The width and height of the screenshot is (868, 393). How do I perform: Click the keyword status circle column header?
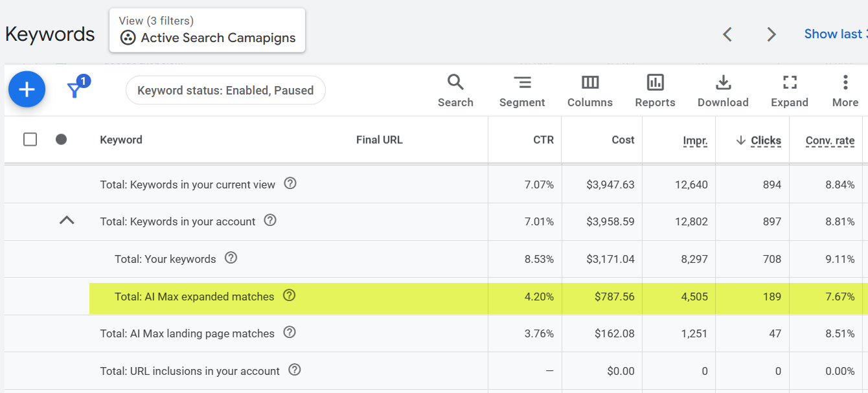click(61, 139)
